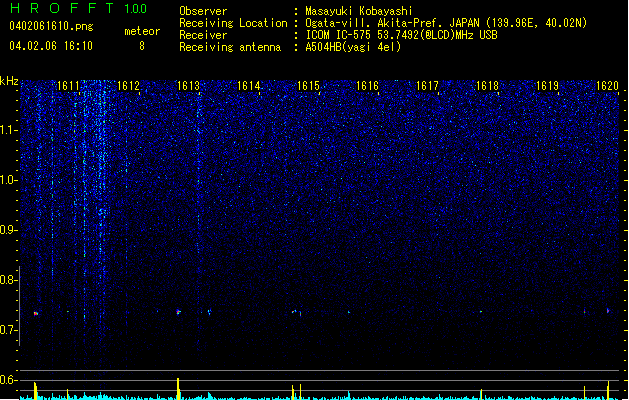Click the A504HB(yagi 4el) antenna text
The width and height of the screenshot is (629, 400).
(x=353, y=47)
